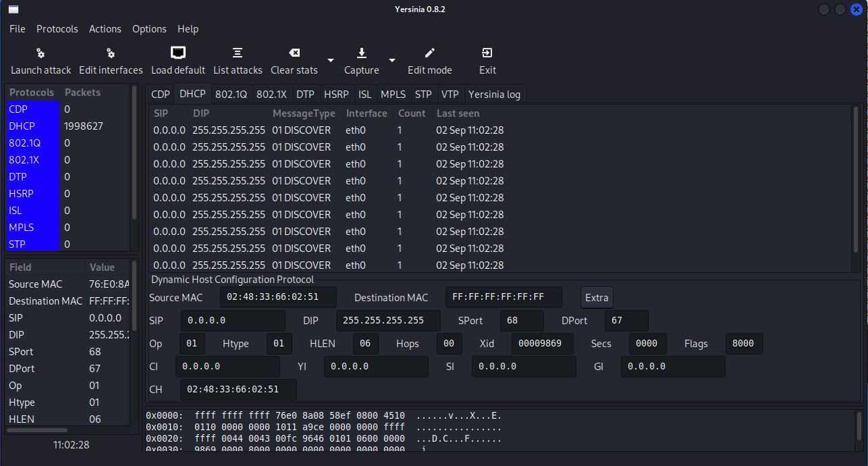Open the Help menu

coord(188,29)
